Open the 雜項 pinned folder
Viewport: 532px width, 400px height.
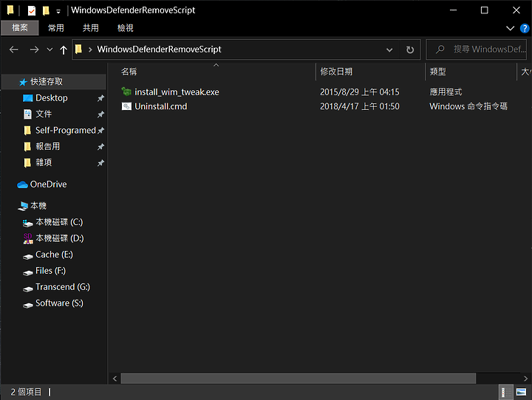44,162
